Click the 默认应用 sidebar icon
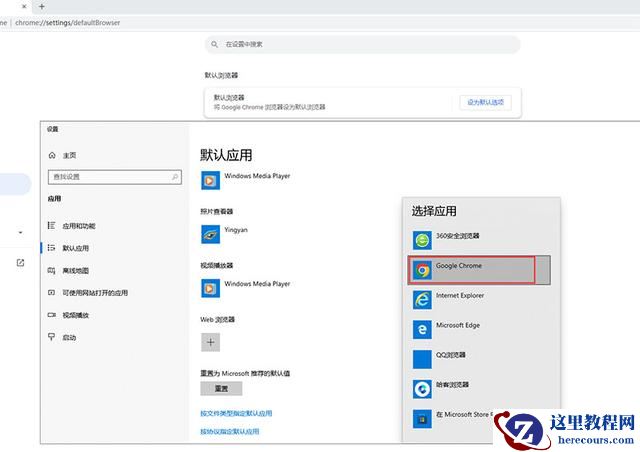 pos(51,247)
